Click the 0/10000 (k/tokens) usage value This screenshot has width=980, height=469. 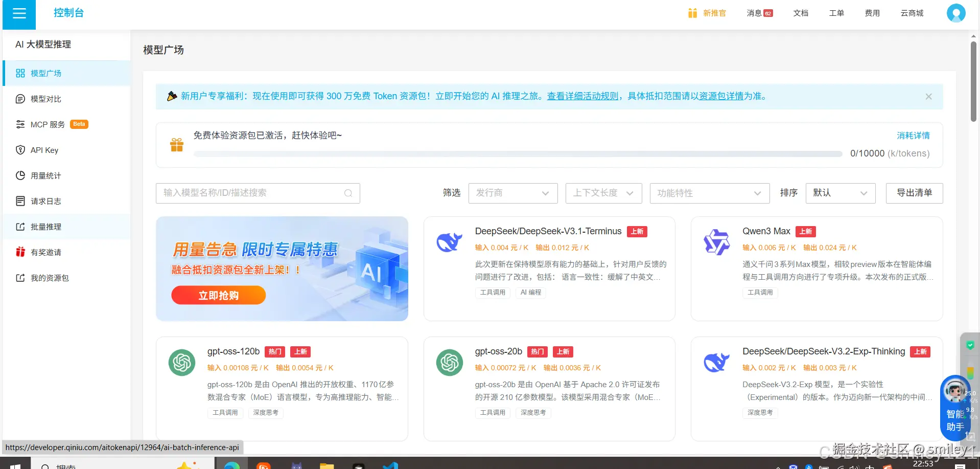[x=890, y=153]
